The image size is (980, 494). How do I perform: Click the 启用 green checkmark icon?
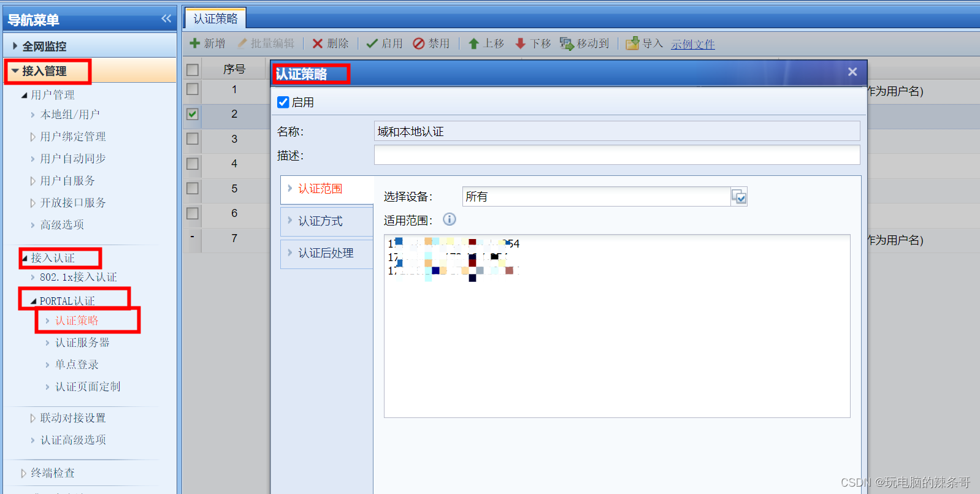click(372, 44)
